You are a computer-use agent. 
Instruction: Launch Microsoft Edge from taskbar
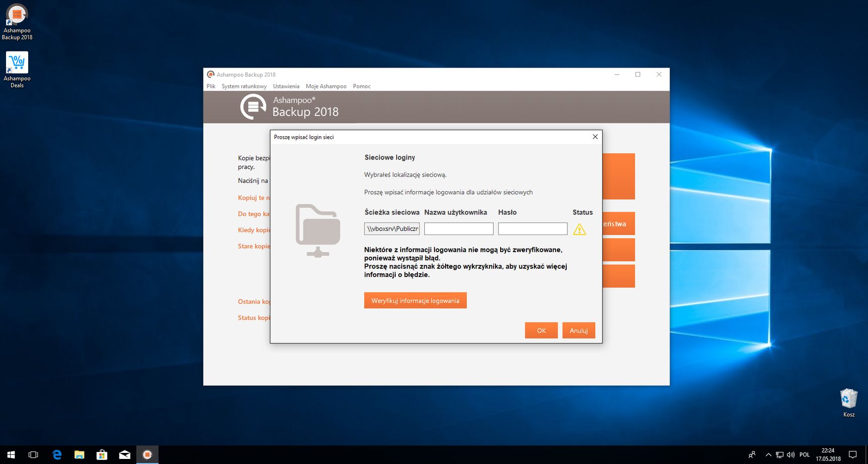click(57, 455)
